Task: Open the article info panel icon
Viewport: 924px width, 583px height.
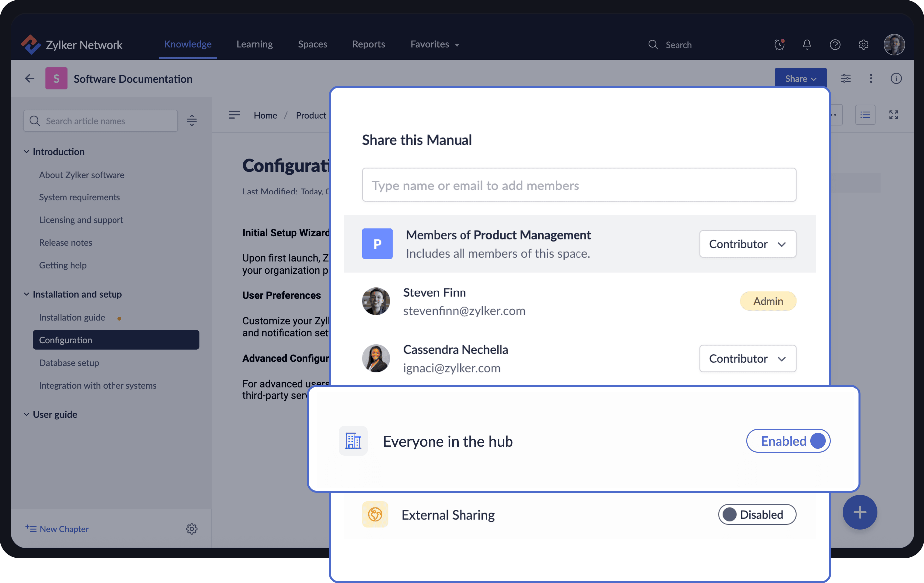Action: (x=896, y=78)
